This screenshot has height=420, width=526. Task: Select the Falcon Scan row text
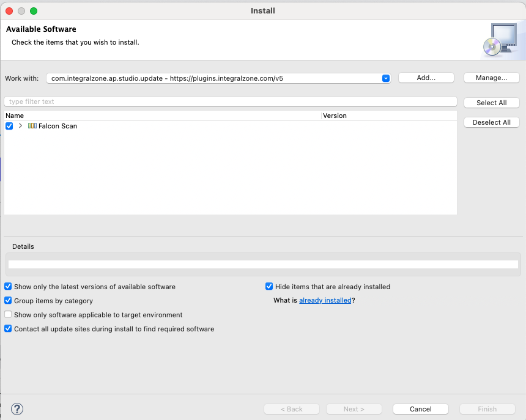[x=57, y=126]
